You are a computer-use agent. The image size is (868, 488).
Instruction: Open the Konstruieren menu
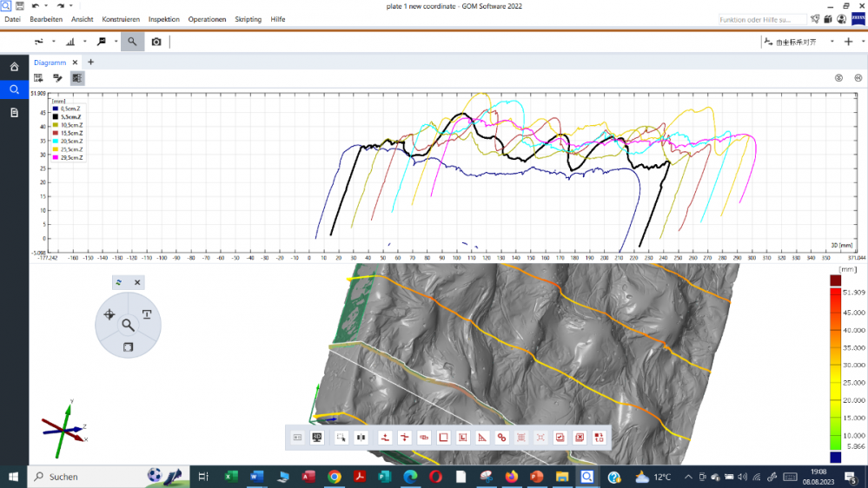pos(121,19)
